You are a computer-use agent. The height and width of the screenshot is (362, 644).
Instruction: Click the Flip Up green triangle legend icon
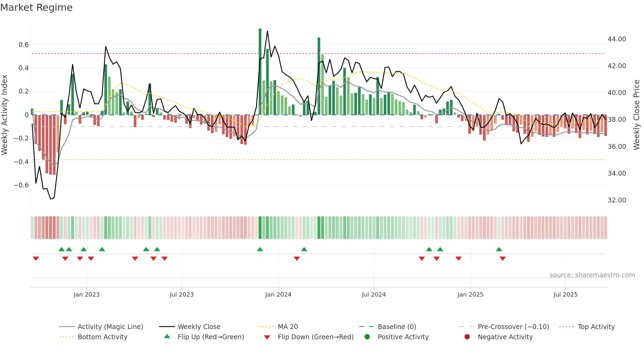tap(167, 336)
